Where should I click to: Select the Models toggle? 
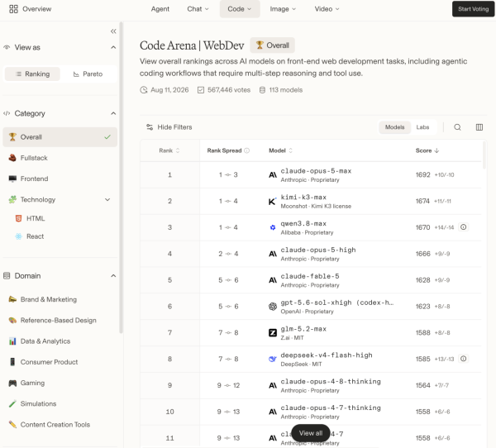click(395, 127)
